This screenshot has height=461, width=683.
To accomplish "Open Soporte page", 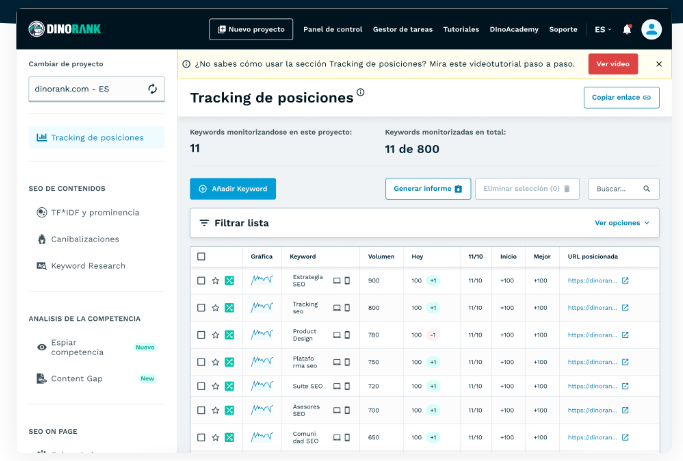I will [x=563, y=29].
